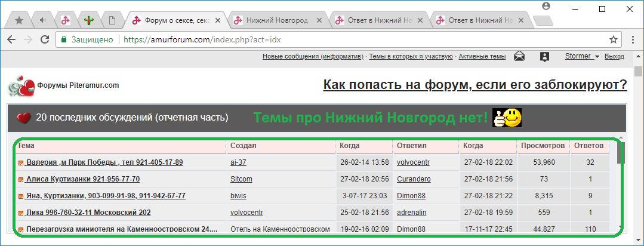Screen dimensions: 644x246
Task: Click the browser Reload button
Action: click(x=45, y=40)
